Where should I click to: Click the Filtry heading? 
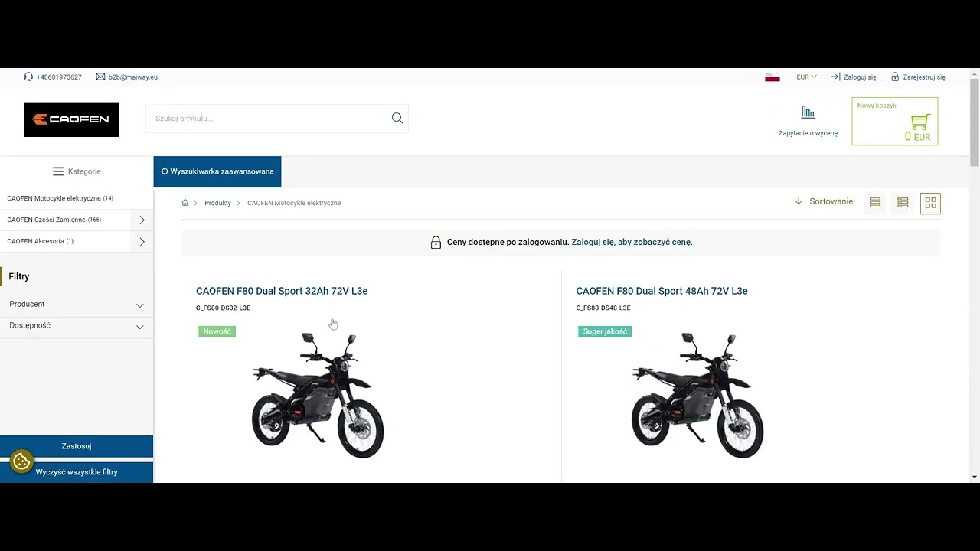point(19,276)
